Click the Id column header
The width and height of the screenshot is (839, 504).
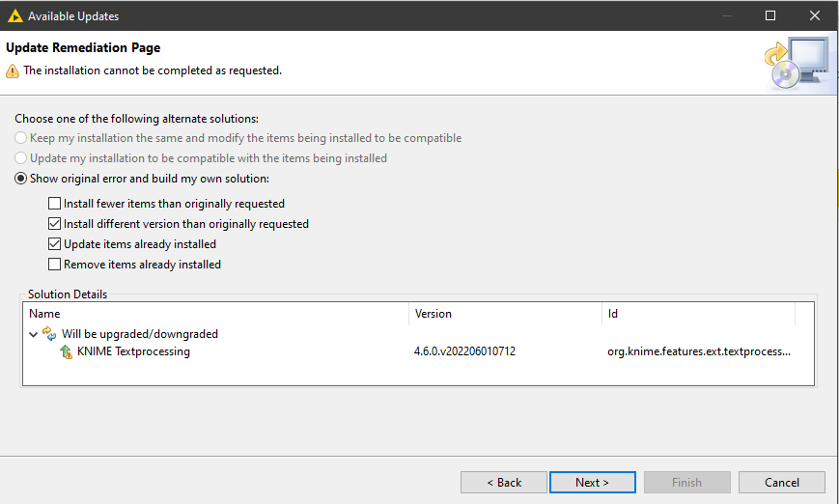tap(699, 314)
